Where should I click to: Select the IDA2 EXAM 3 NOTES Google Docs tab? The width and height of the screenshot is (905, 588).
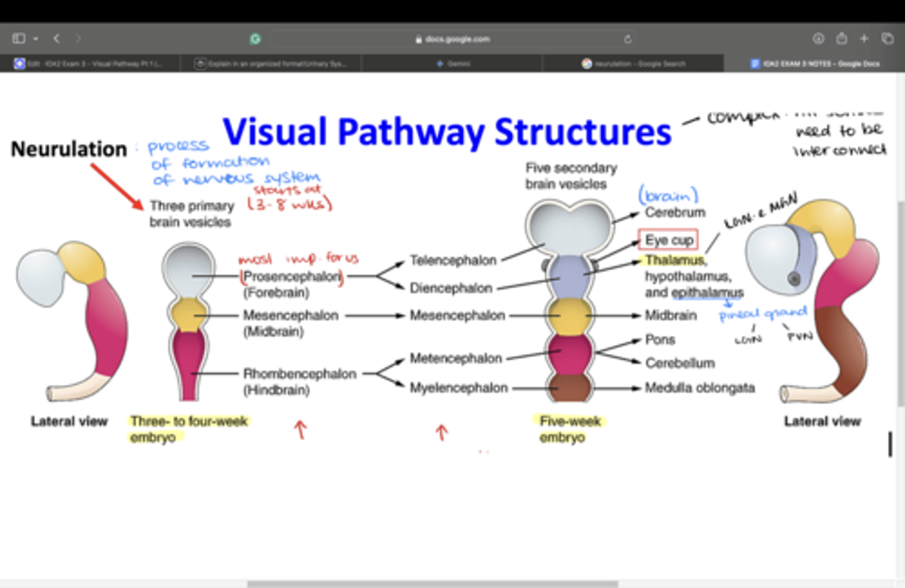coord(814,63)
